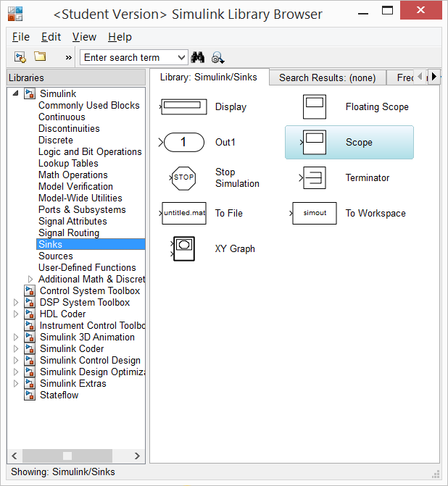Click the Simulink library icon in tree

point(30,93)
